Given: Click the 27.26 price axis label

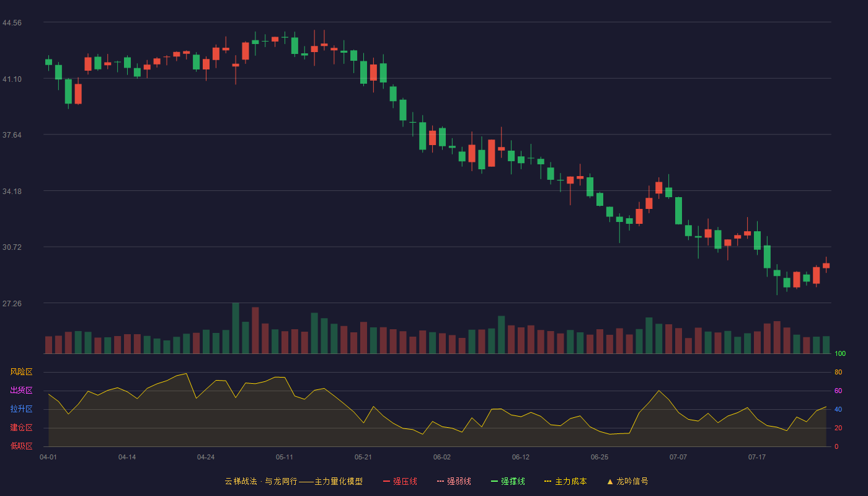Looking at the screenshot, I should tap(12, 304).
